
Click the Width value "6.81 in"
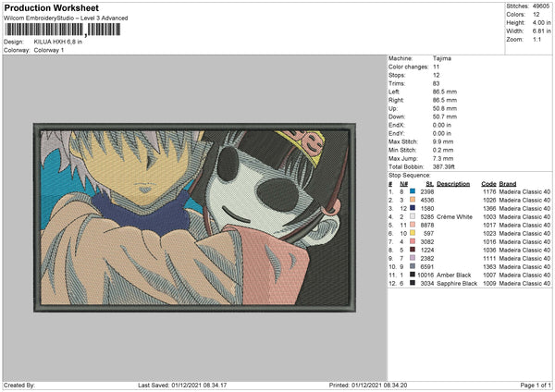coord(541,31)
